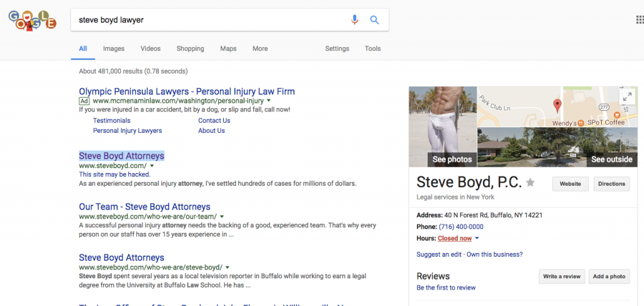Image resolution: width=644 pixels, height=306 pixels.
Task: Click the red map pin marker
Action: pyautogui.click(x=557, y=106)
